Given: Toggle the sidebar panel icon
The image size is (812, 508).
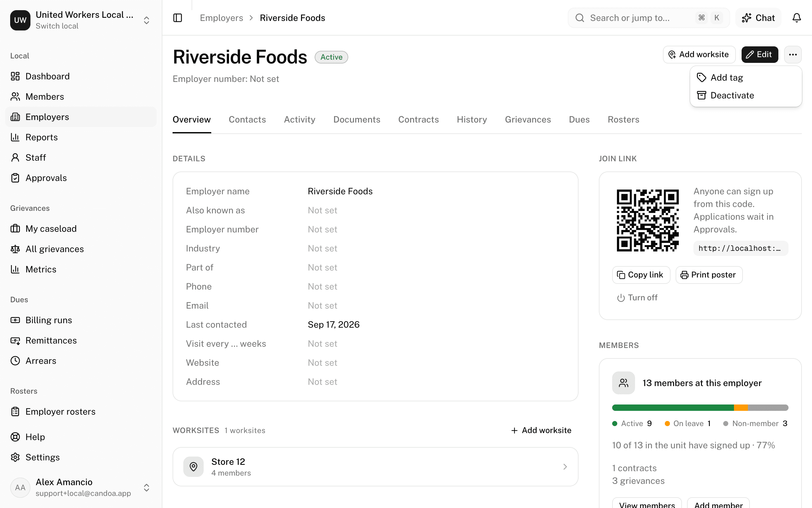Looking at the screenshot, I should tap(178, 18).
